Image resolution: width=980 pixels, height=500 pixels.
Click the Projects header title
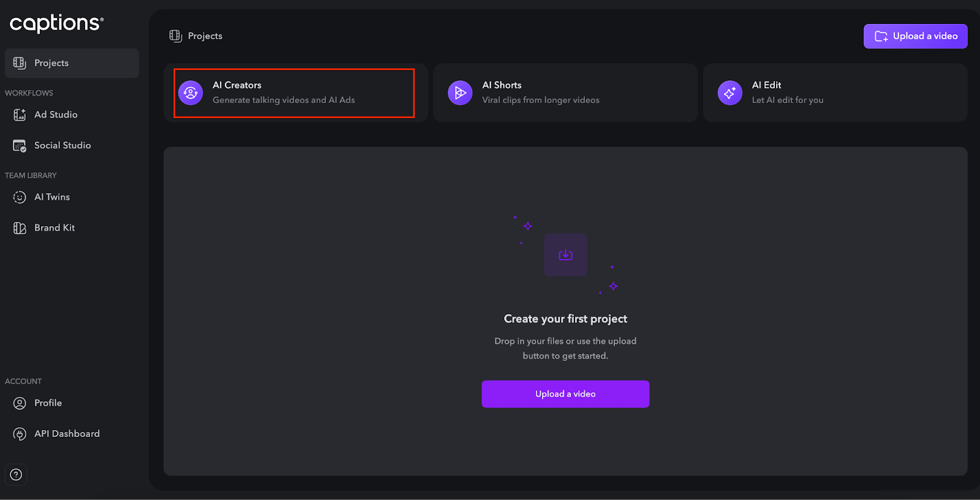[x=205, y=36]
